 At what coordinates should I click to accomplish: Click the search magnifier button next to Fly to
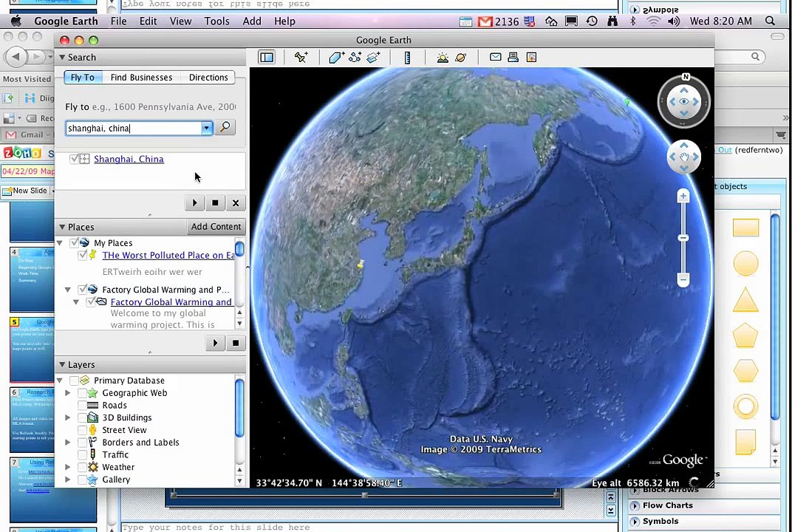click(225, 127)
